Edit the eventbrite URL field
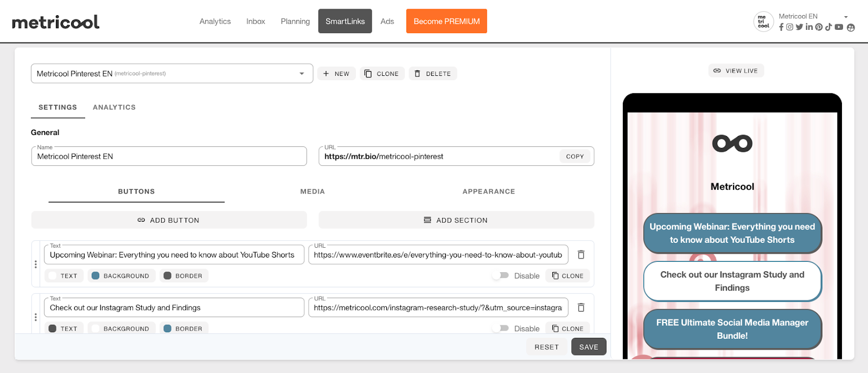The image size is (868, 373). click(x=438, y=254)
